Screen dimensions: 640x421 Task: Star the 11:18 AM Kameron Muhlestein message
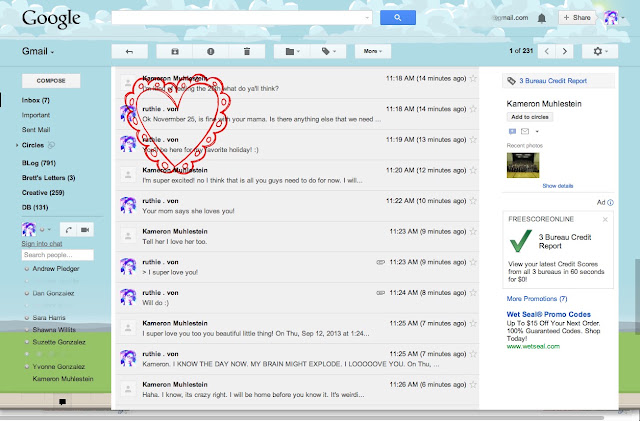[473, 78]
